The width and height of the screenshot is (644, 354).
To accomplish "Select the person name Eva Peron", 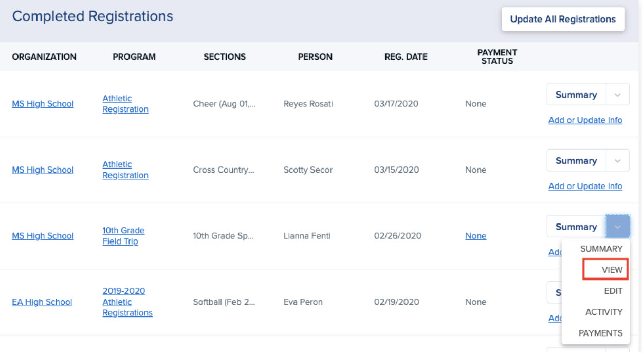I will [303, 302].
